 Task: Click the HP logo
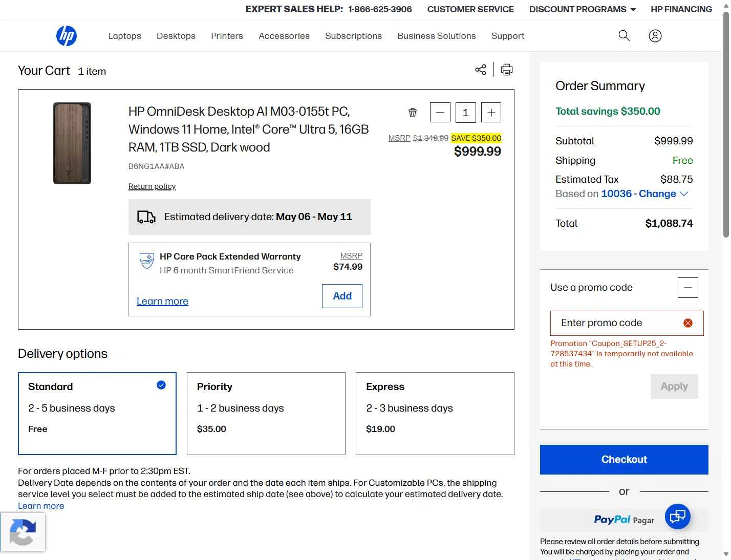(67, 36)
